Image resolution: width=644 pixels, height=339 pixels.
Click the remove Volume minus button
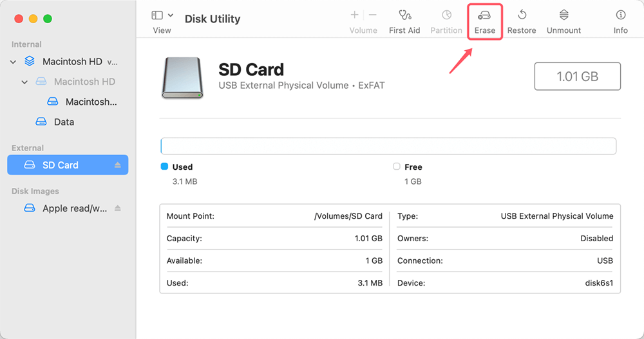click(372, 15)
